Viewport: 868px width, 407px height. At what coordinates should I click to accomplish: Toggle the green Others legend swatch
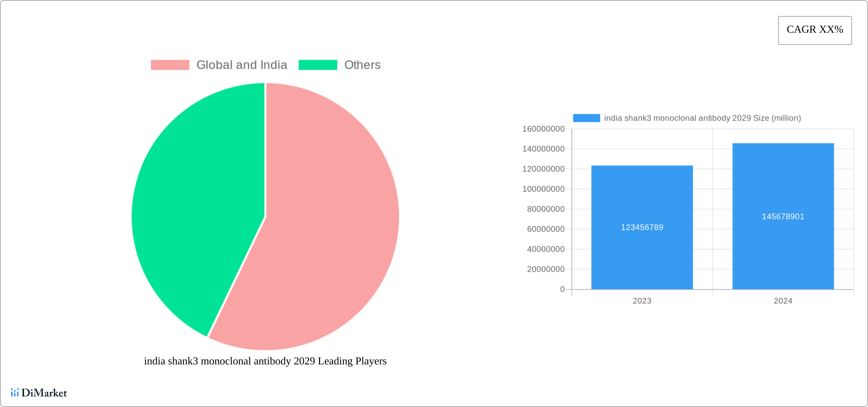click(x=318, y=65)
